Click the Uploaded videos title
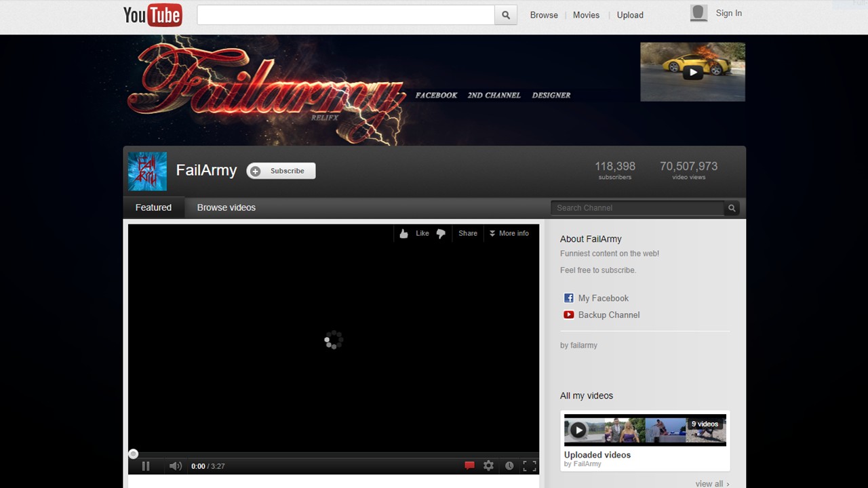This screenshot has height=488, width=868. click(597, 455)
